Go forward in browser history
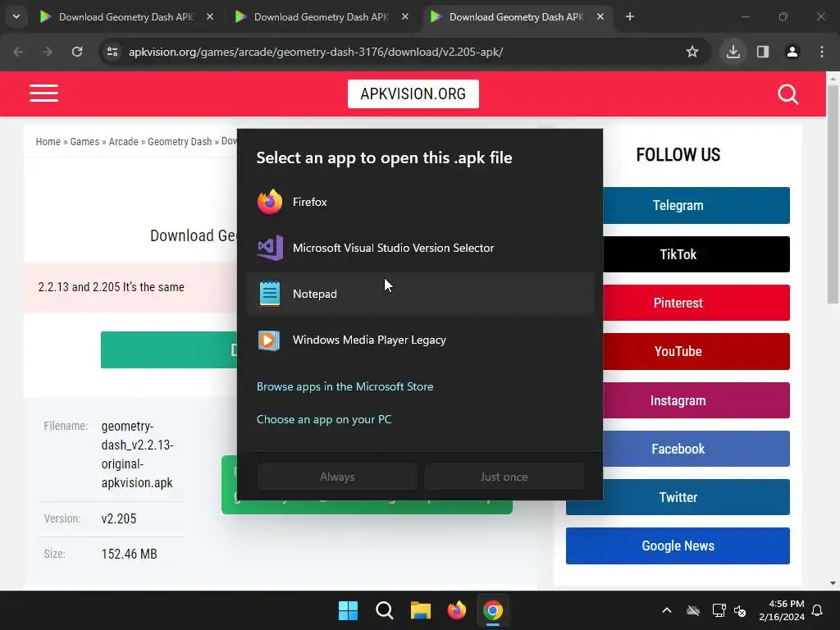Screen dimensions: 840x630 (48, 52)
